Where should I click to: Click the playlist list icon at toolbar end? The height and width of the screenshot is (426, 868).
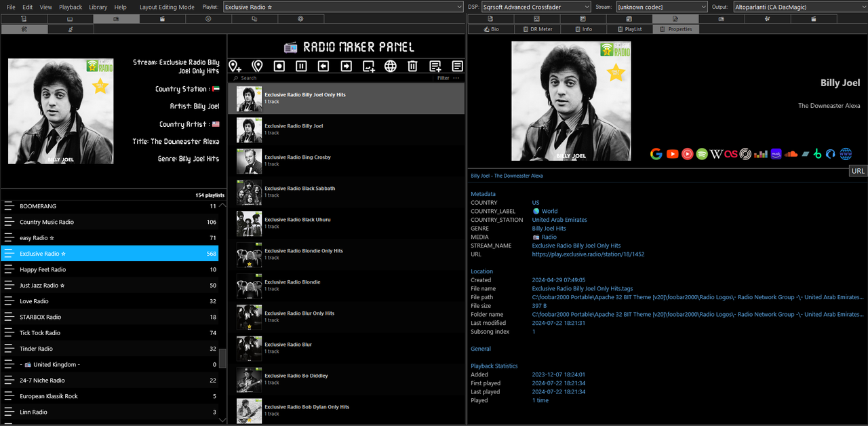pos(457,66)
